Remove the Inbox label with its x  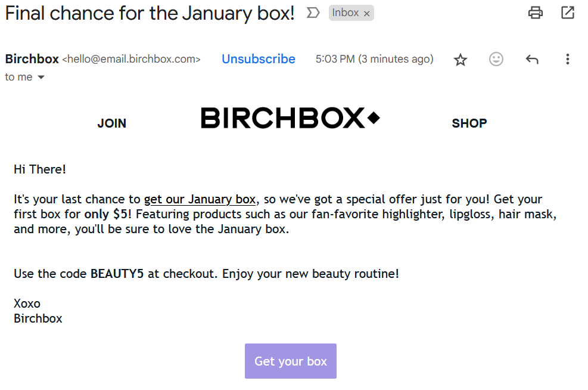pyautogui.click(x=366, y=12)
